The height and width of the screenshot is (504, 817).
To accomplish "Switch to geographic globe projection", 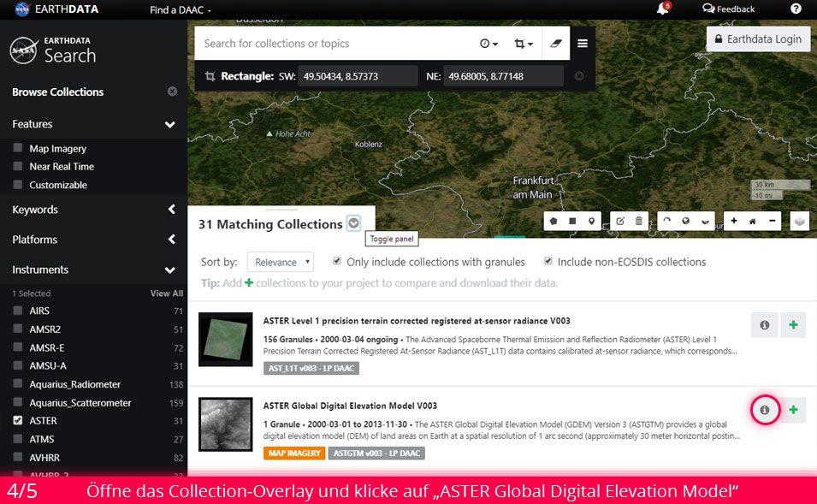I will tap(686, 221).
